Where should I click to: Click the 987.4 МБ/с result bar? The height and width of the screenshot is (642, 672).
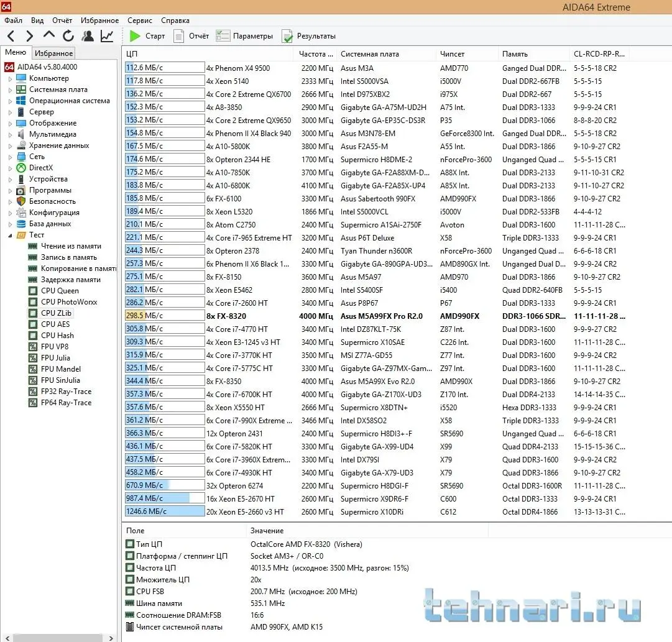[165, 498]
